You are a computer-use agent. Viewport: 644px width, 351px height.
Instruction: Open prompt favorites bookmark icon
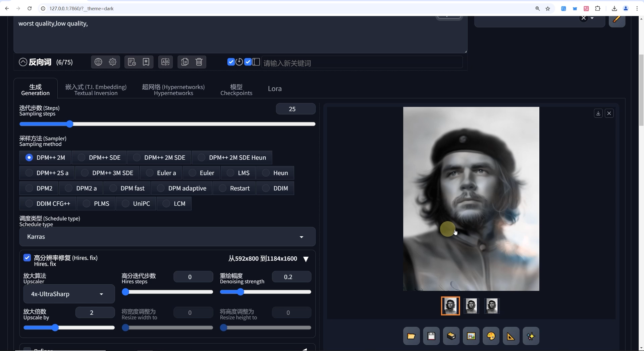click(x=146, y=62)
